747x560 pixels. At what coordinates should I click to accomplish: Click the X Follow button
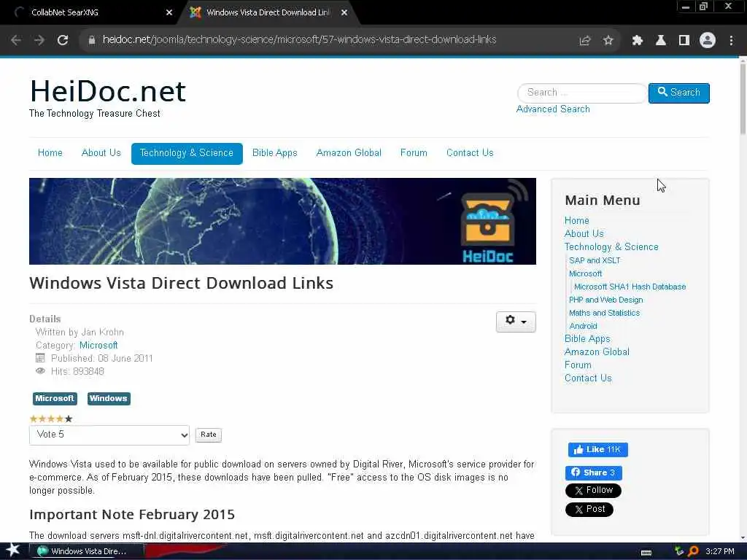593,491
